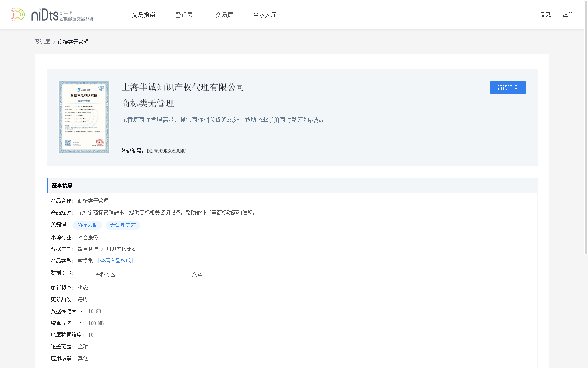Viewport: 588px width, 368px height.
Task: Click the niDts logo icon
Action: [x=52, y=15]
